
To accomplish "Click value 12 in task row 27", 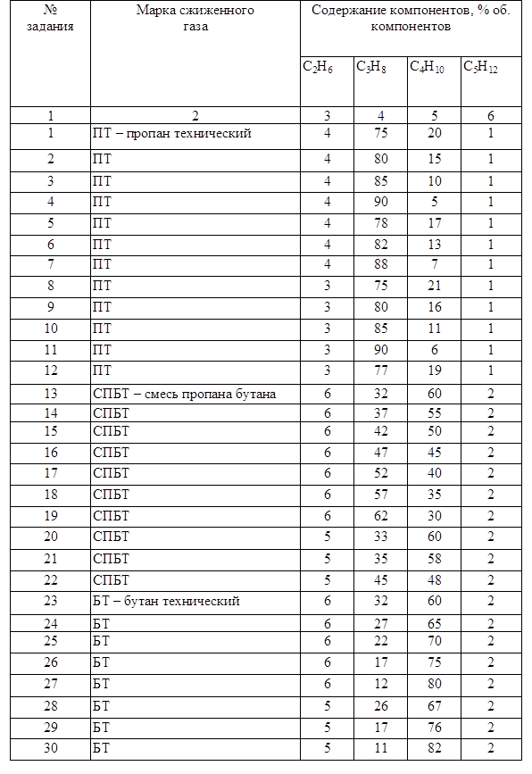I will pyautogui.click(x=380, y=684).
